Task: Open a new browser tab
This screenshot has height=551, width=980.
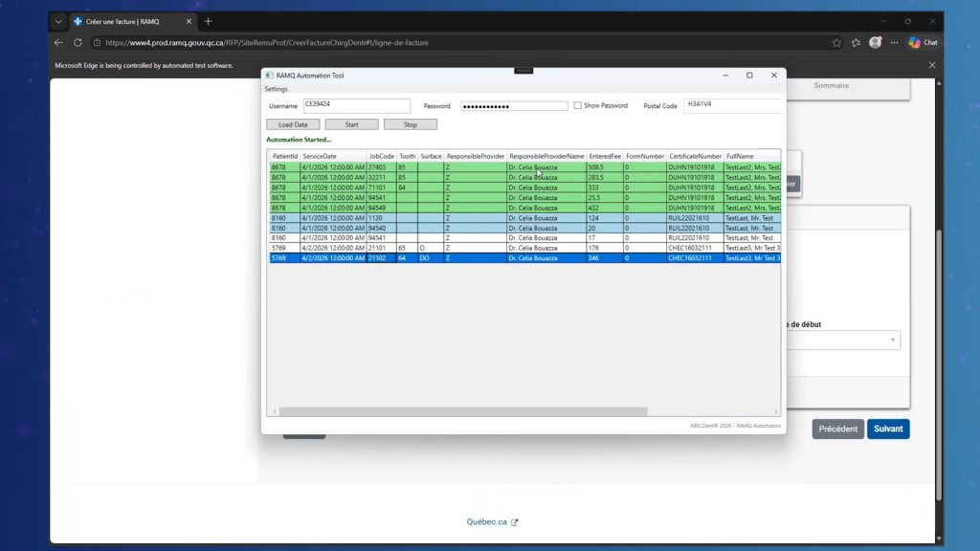Action: click(208, 21)
